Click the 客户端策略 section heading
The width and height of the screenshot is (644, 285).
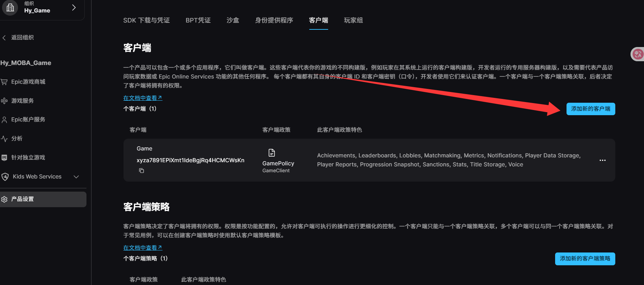coord(147,207)
